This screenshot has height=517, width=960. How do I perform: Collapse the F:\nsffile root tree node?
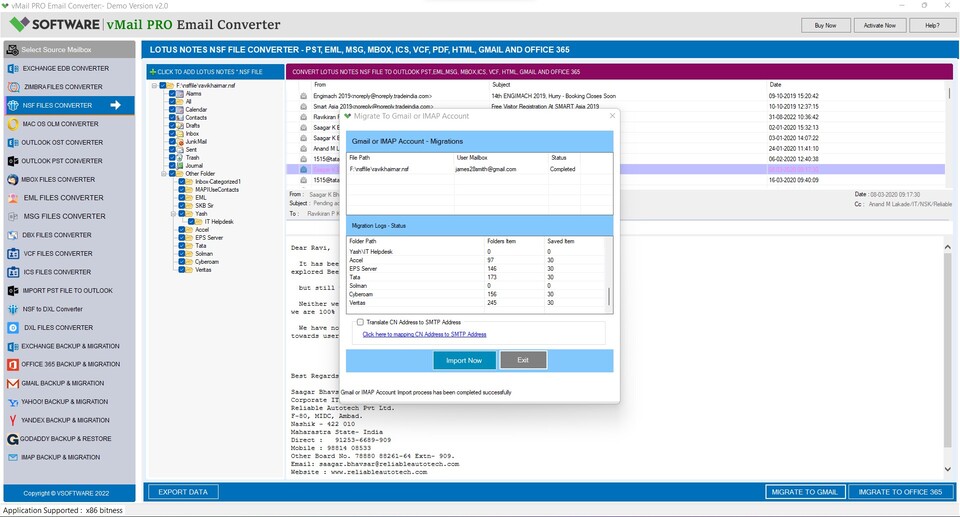point(154,86)
